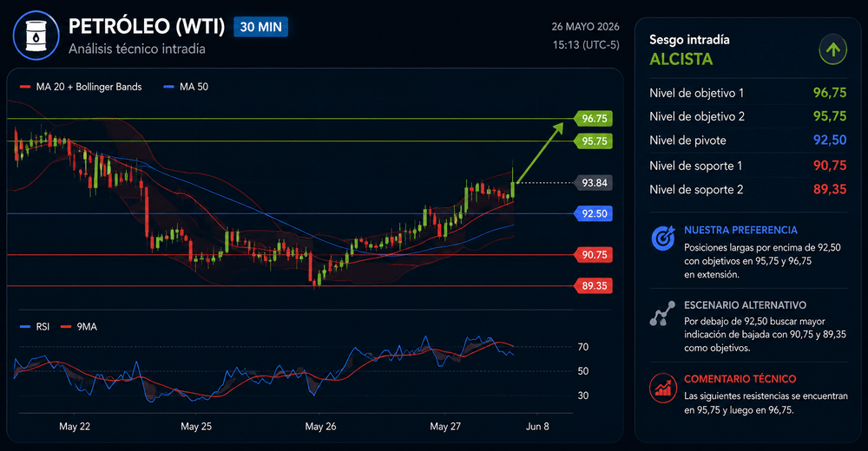Image resolution: width=868 pixels, height=451 pixels.
Task: Click the date '26 MAYO 2026'
Action: pyautogui.click(x=585, y=27)
